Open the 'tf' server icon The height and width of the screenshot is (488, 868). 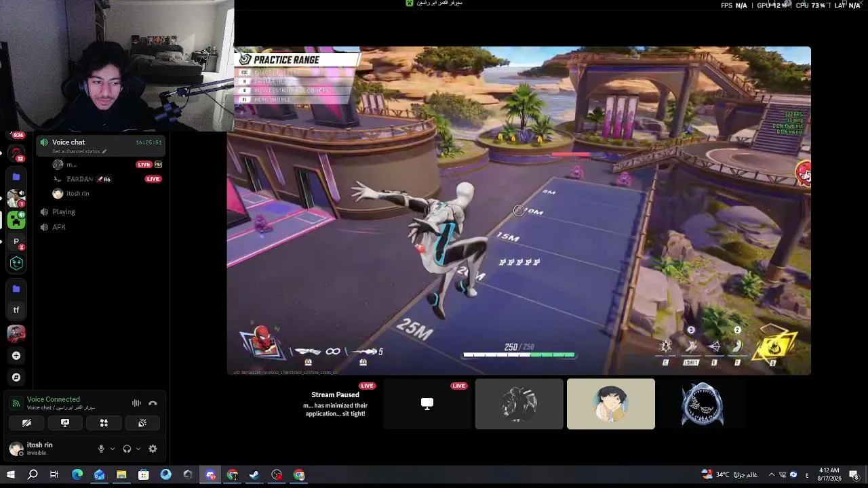(x=16, y=310)
